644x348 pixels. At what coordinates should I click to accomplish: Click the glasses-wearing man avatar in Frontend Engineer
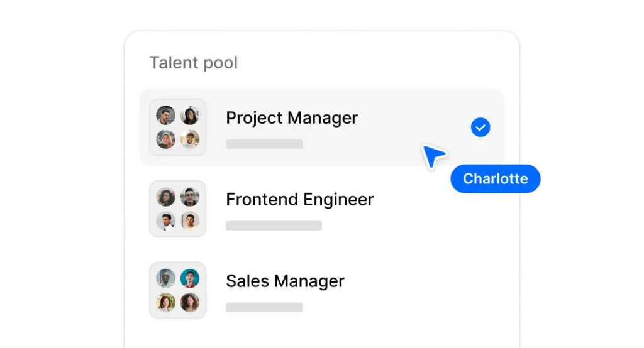(x=190, y=197)
